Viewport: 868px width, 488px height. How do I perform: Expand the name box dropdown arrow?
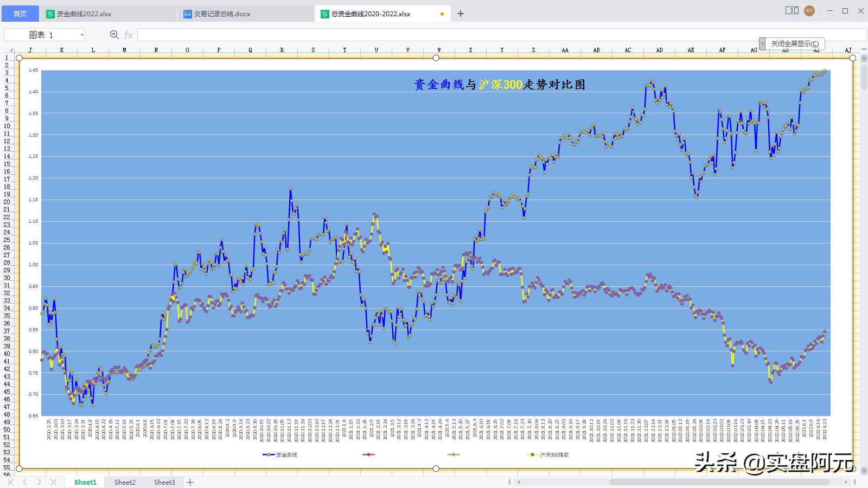coord(82,35)
